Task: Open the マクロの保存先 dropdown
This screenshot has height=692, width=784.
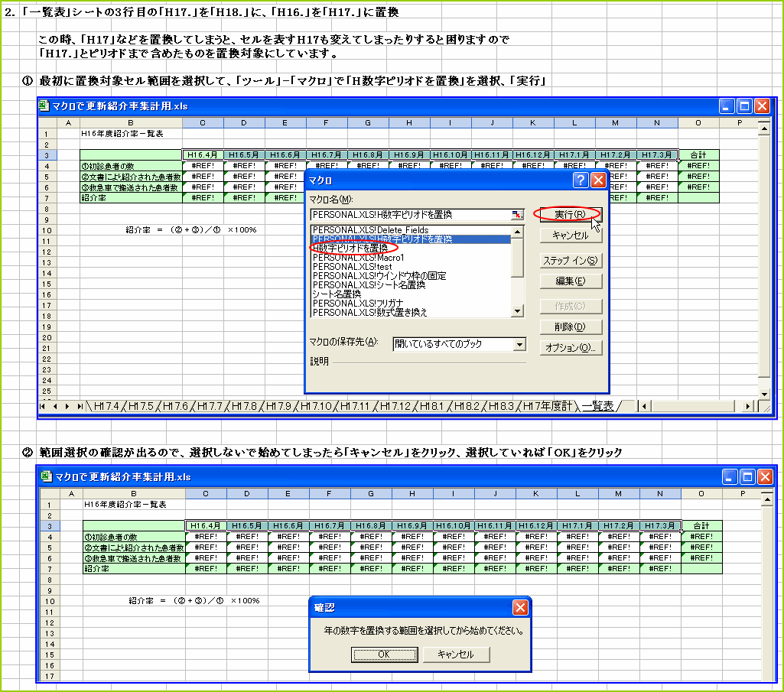Action: (521, 344)
